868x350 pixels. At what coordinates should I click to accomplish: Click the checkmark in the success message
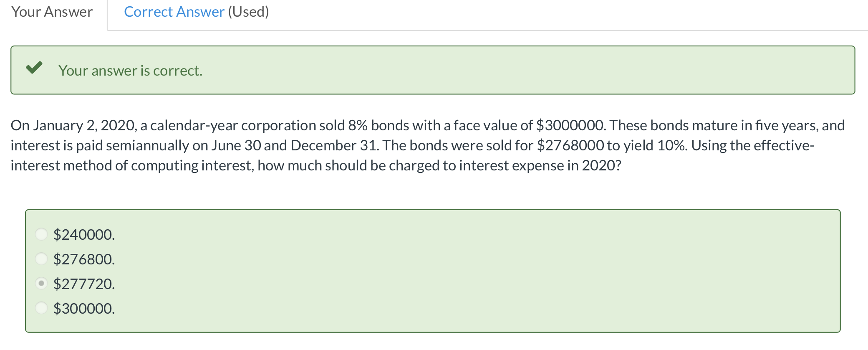[x=35, y=68]
